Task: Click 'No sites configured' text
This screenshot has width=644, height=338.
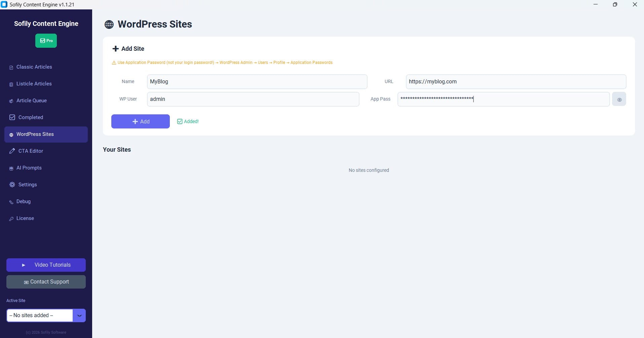Action: (369, 170)
